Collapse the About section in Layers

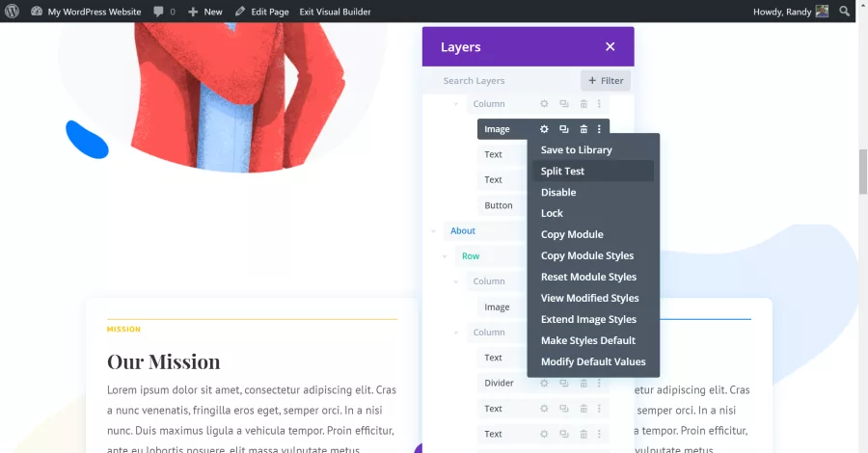[433, 231]
